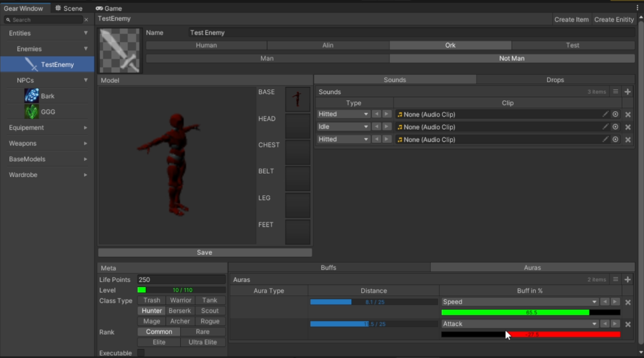644x358 pixels.
Task: Click the Auras list options menu icon
Action: click(x=615, y=279)
